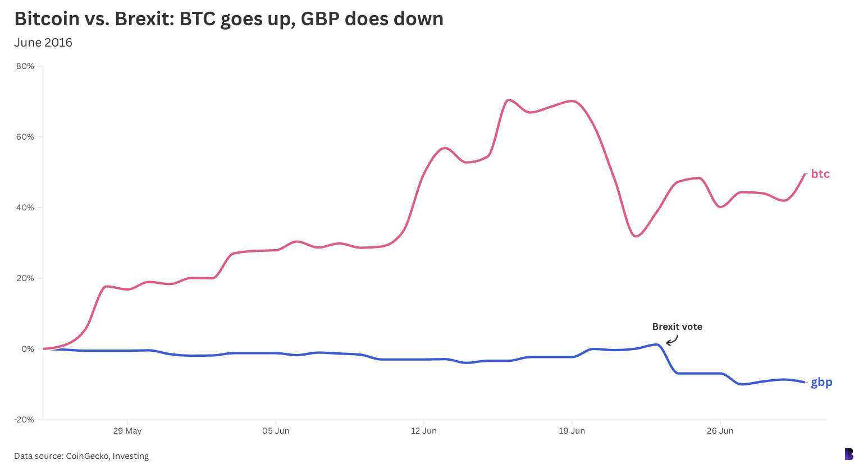Image resolution: width=868 pixels, height=469 pixels.
Task: Click the Brexit vote annotation text
Action: (x=677, y=327)
